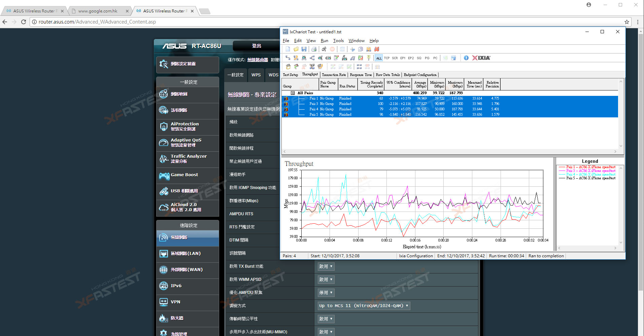Viewport: 644px width, 336px height.
Task: Click the Edit pair pencil icon
Action: coord(336,58)
